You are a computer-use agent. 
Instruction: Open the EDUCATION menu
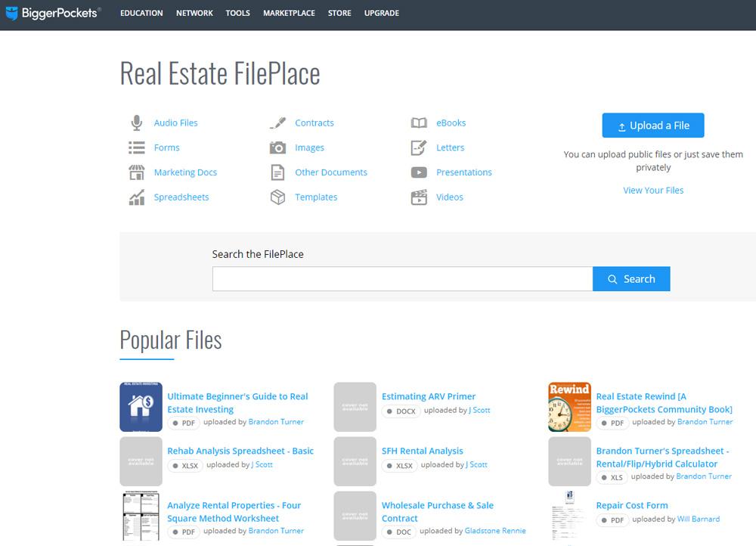[141, 13]
